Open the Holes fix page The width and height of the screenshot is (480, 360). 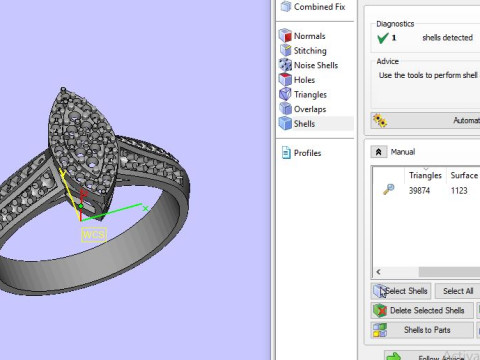(297, 80)
